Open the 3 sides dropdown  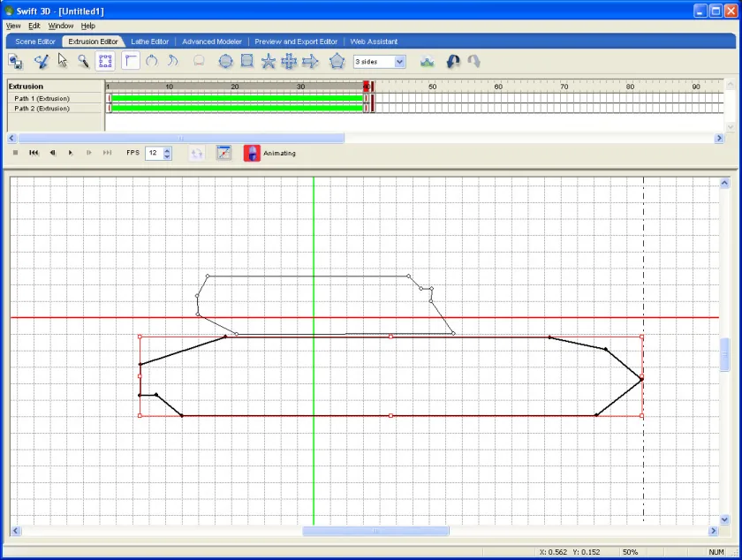pos(400,62)
